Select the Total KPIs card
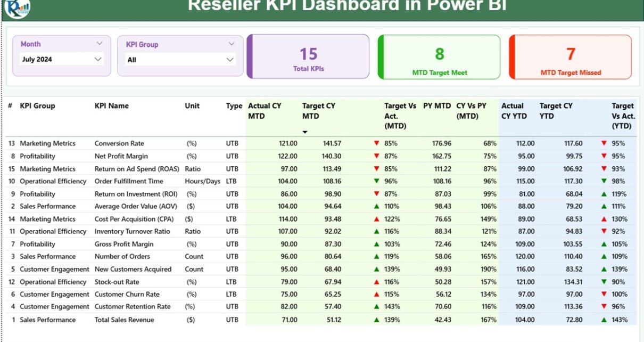The image size is (644, 342). pyautogui.click(x=308, y=57)
